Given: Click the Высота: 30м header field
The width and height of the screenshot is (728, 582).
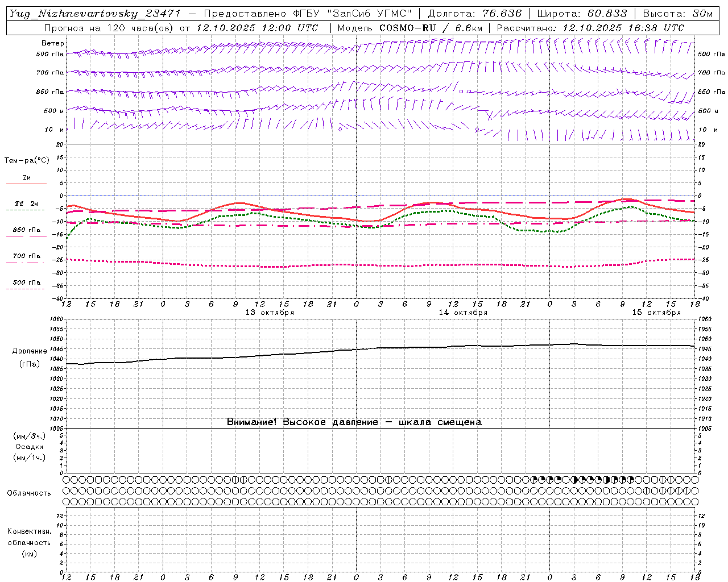Looking at the screenshot, I should [x=677, y=14].
